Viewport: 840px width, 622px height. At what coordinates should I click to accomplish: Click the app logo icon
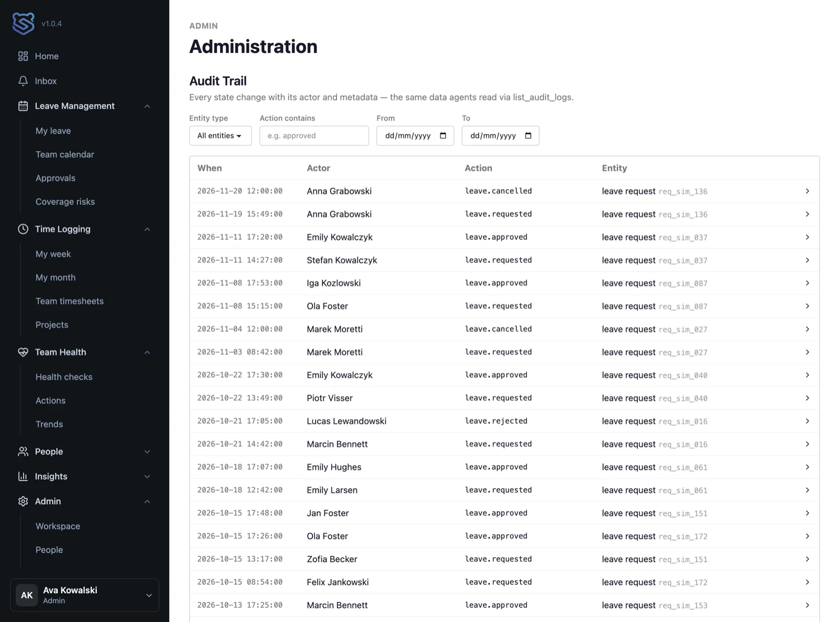(24, 24)
